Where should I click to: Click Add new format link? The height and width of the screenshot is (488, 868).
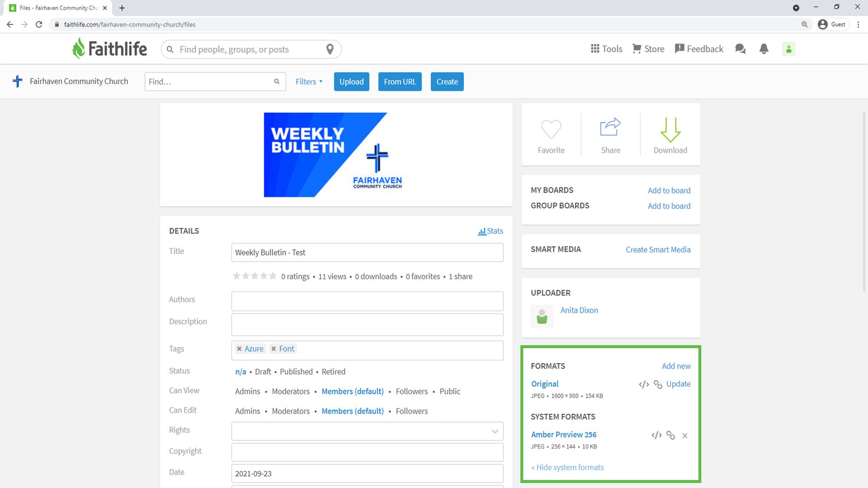point(676,366)
